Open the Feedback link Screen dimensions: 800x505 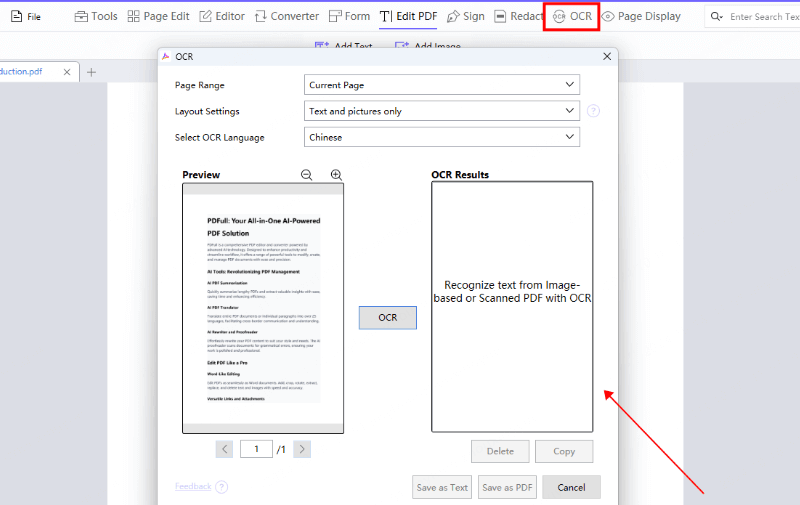pos(193,486)
